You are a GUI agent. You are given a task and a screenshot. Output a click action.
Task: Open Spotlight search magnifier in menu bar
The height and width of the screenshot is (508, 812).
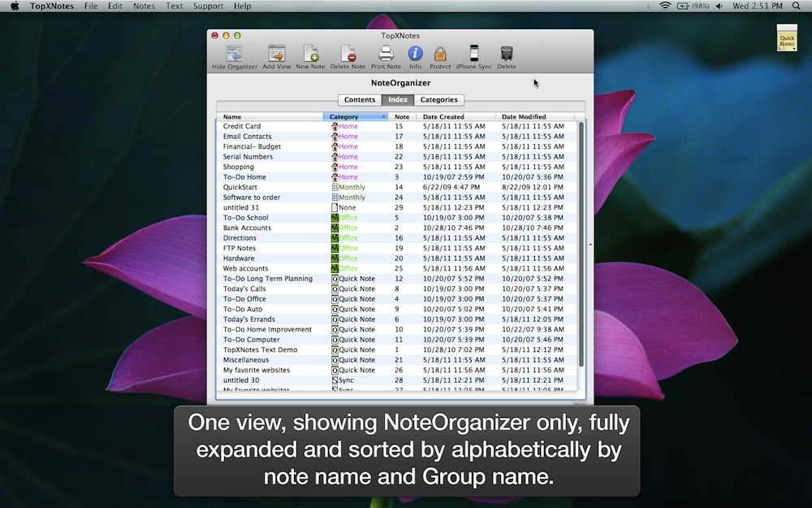[796, 7]
